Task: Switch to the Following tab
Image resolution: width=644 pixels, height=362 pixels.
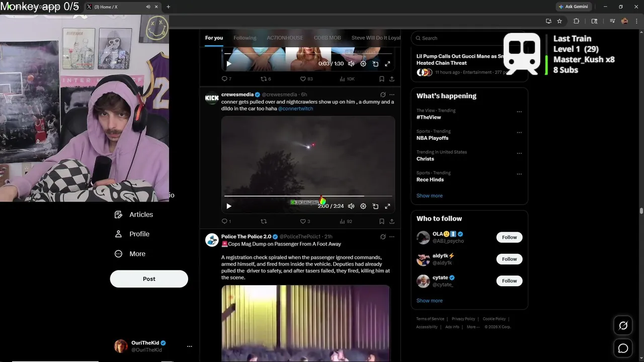Action: tap(245, 38)
